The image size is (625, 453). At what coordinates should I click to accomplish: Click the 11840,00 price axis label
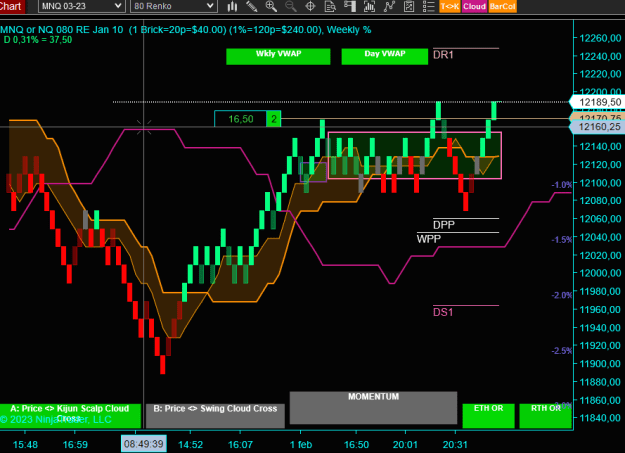tap(600, 418)
